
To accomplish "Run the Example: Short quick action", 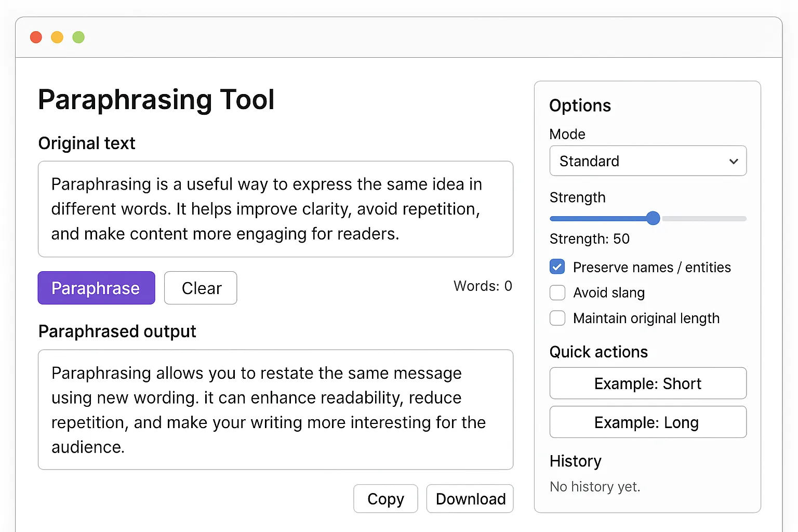I will 647,383.
